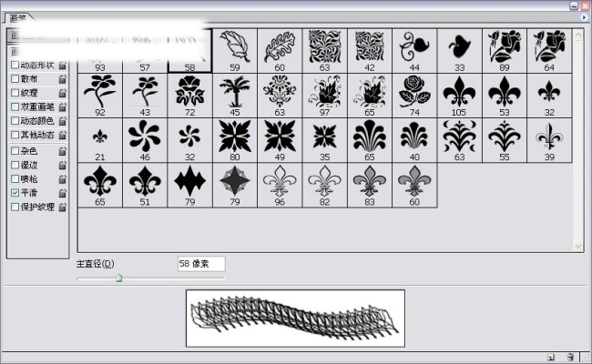
Task: Enable the 湿边 wet edges checkbox
Action: [15, 165]
